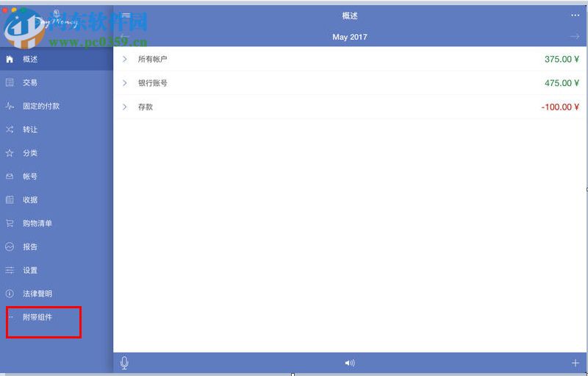
Task: Open the 法律声明 legal notice label
Action: [x=37, y=294]
